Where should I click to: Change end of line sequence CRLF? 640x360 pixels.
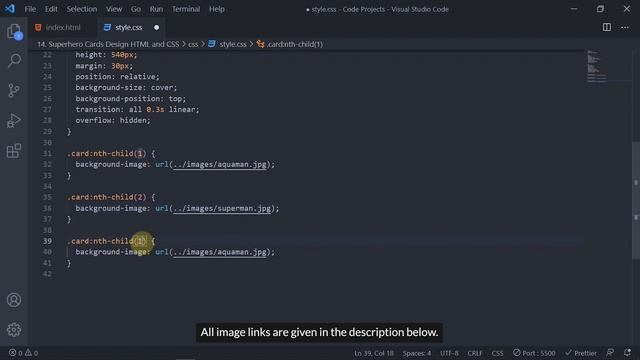(x=475, y=353)
